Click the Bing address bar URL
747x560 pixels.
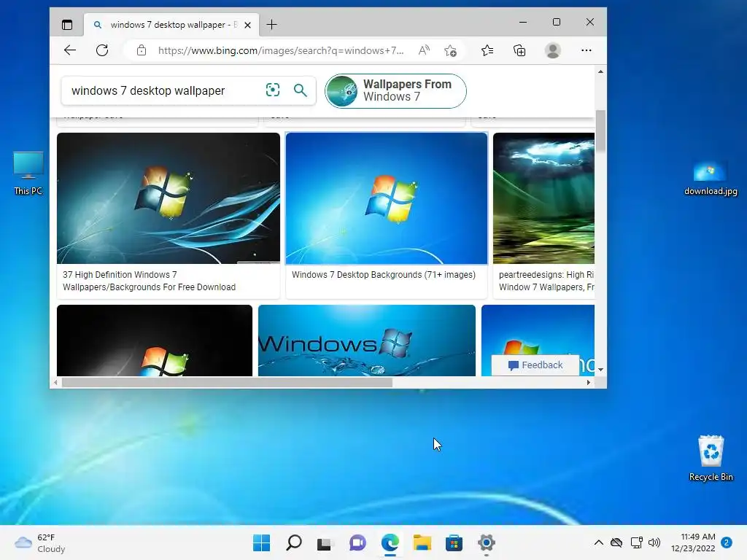(x=281, y=50)
